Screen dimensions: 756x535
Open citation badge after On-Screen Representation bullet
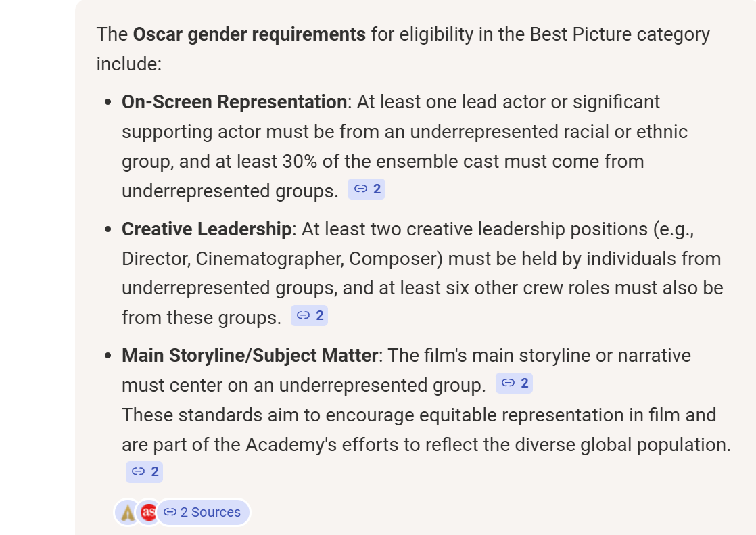point(367,189)
